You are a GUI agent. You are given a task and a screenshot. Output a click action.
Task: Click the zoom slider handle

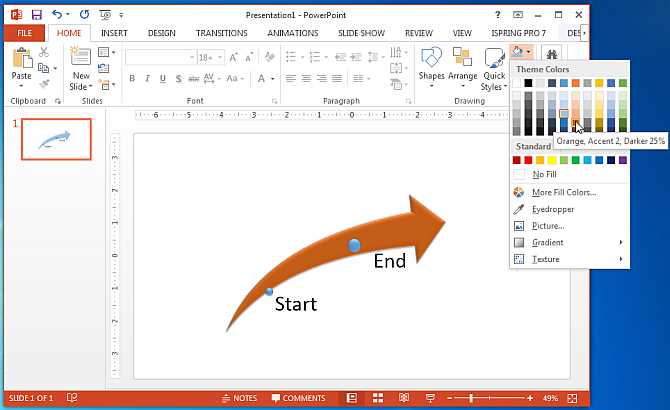pyautogui.click(x=471, y=398)
